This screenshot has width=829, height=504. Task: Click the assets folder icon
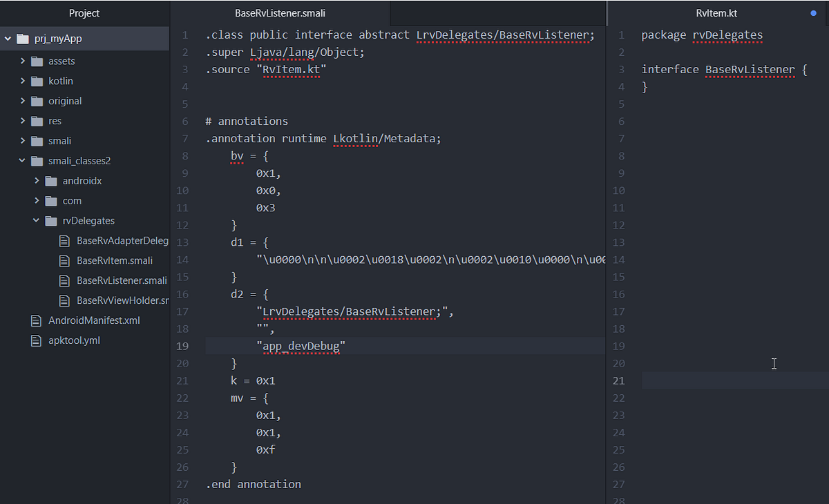pos(37,61)
